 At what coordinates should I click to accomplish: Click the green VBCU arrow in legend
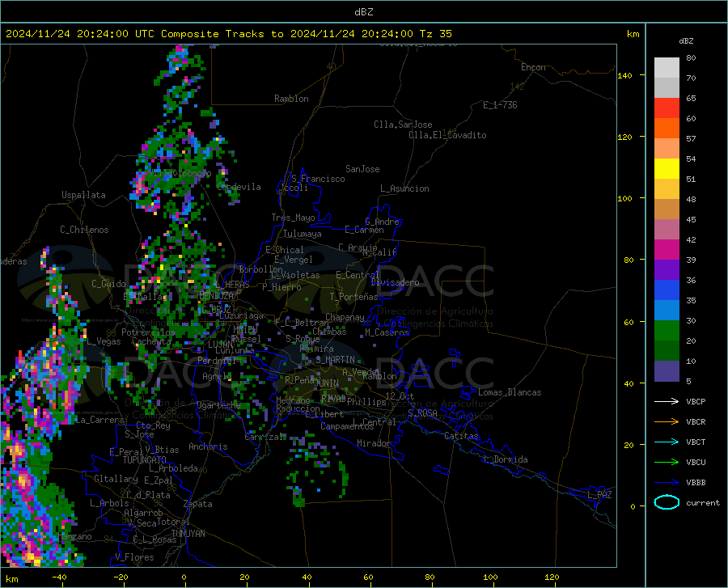667,463
